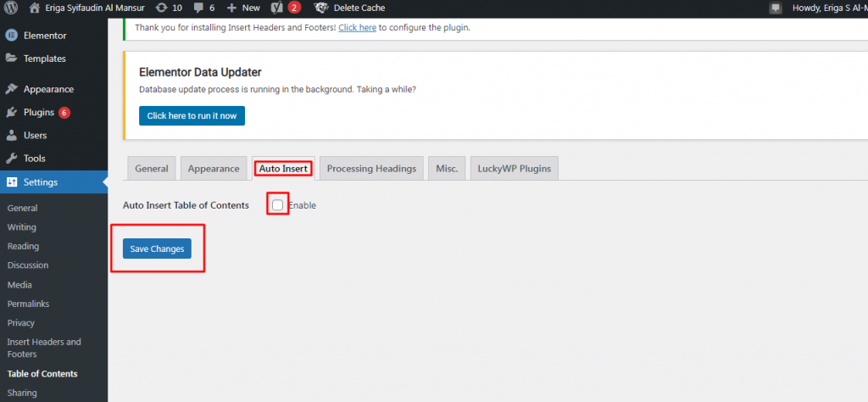Open the Settings sidebar menu
The image size is (868, 402).
point(53,182)
